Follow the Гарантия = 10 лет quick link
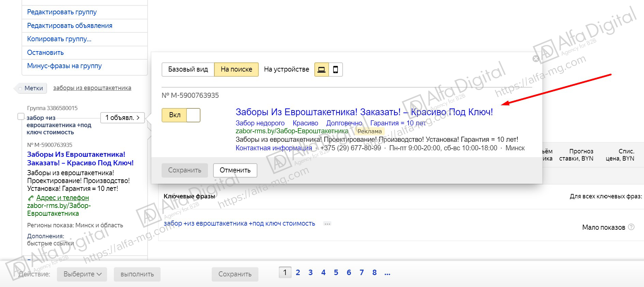Image resolution: width=644 pixels, height=287 pixels. [x=398, y=123]
